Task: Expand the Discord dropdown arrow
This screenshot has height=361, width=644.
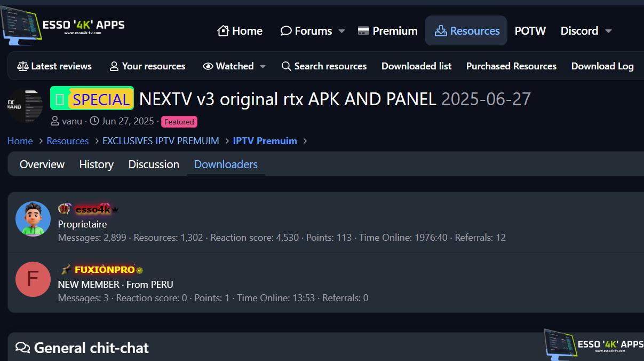Action: point(608,31)
